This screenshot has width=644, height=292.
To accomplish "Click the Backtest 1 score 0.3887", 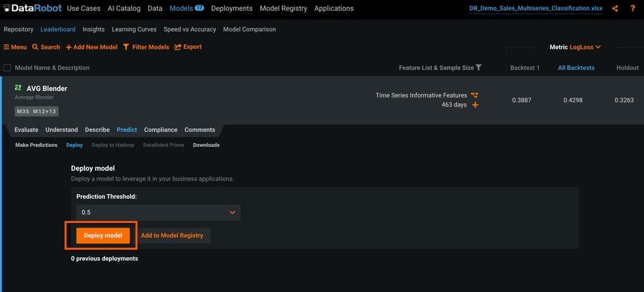I will (522, 100).
